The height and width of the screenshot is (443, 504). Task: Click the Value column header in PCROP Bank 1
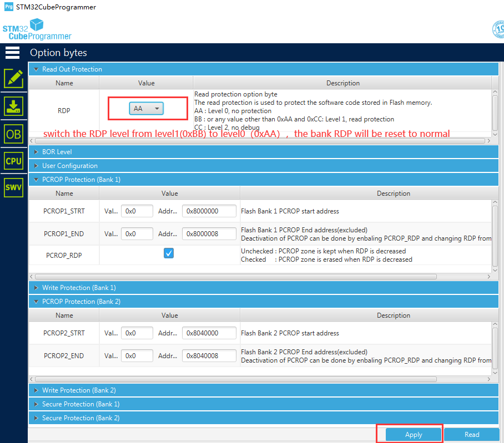click(170, 194)
